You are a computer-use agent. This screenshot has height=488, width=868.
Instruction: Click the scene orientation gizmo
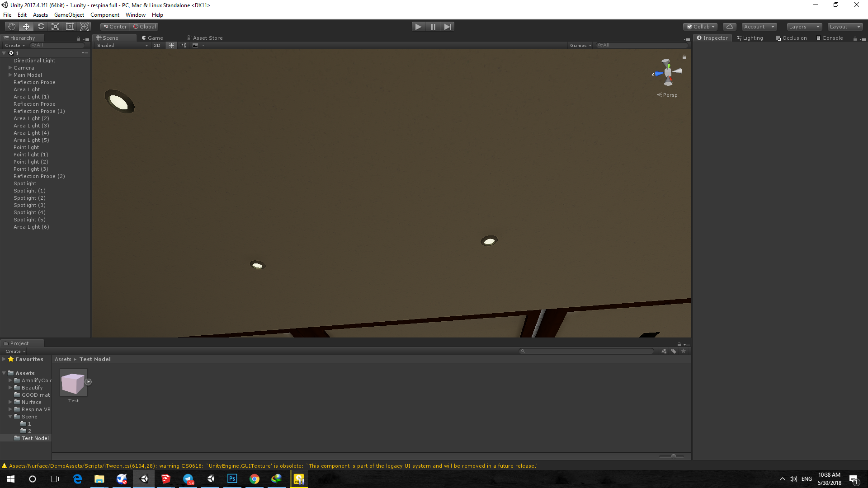668,72
